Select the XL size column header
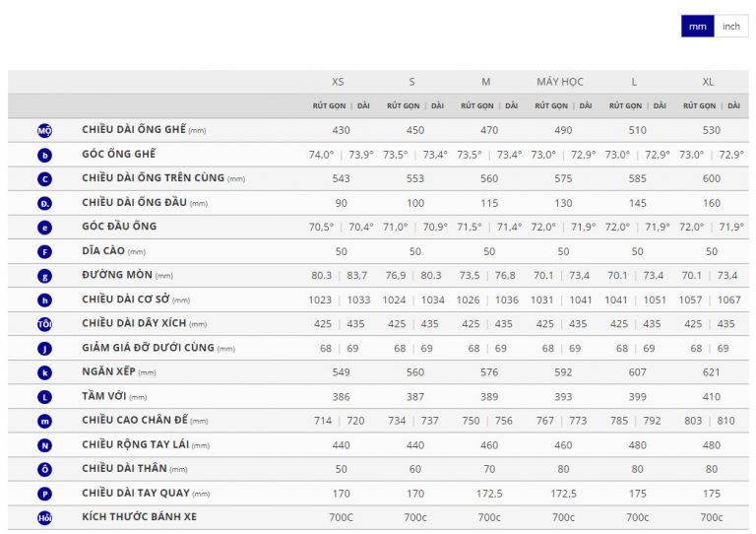 click(708, 82)
